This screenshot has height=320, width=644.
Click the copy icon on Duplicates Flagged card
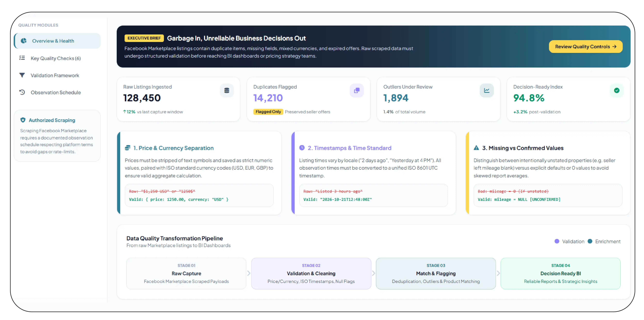tap(357, 90)
